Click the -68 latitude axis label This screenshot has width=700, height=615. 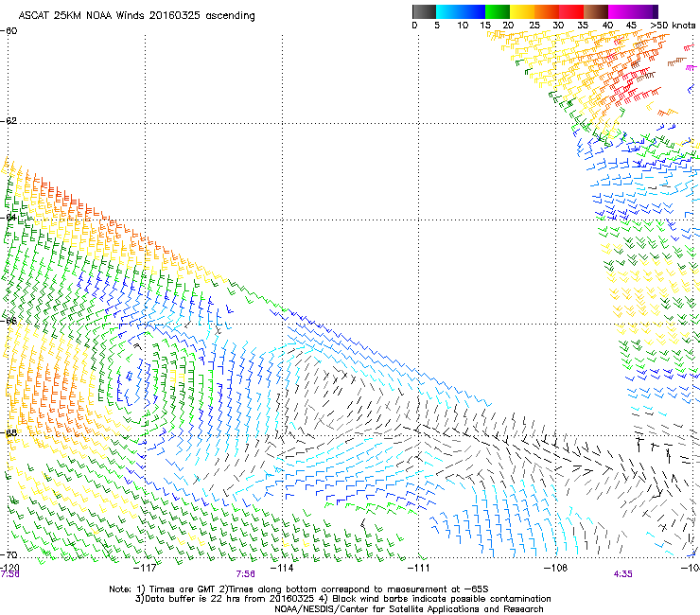pos(9,432)
